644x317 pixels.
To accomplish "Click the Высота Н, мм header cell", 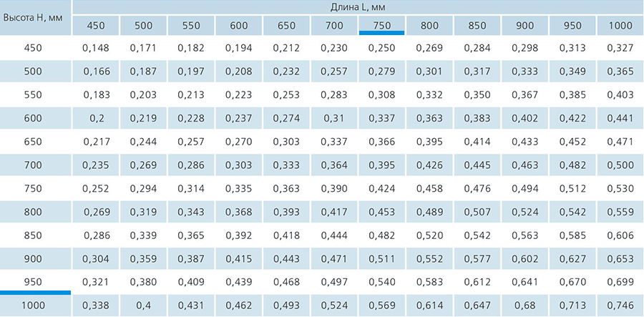I will pyautogui.click(x=36, y=18).
